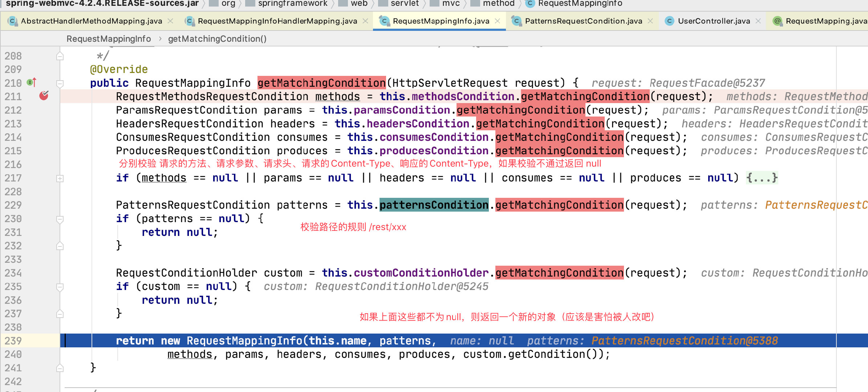
Task: Click the RequestMappingInfo breadcrumb below tabs
Action: (109, 39)
